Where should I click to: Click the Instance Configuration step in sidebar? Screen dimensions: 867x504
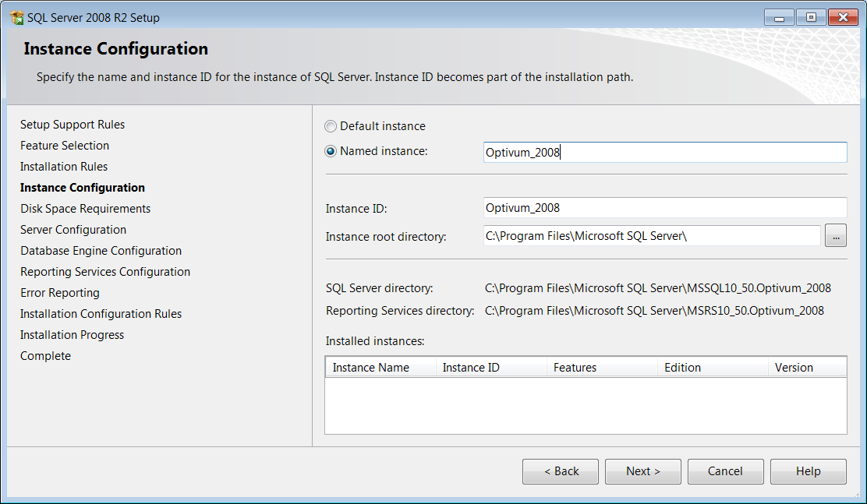tap(83, 188)
